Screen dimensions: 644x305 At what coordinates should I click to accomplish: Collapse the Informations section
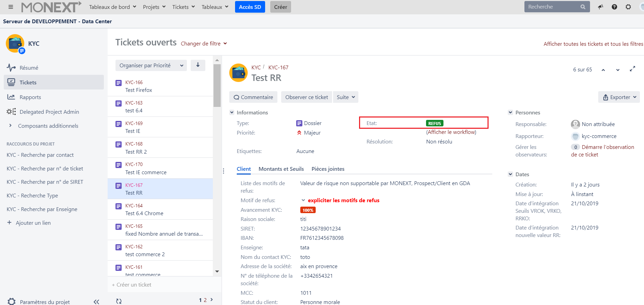(x=232, y=112)
